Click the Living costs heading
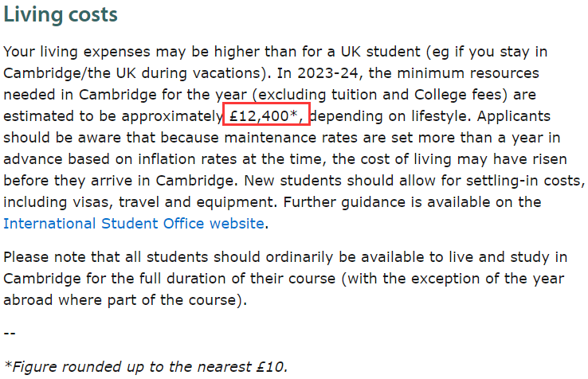The height and width of the screenshot is (379, 588). click(x=61, y=15)
